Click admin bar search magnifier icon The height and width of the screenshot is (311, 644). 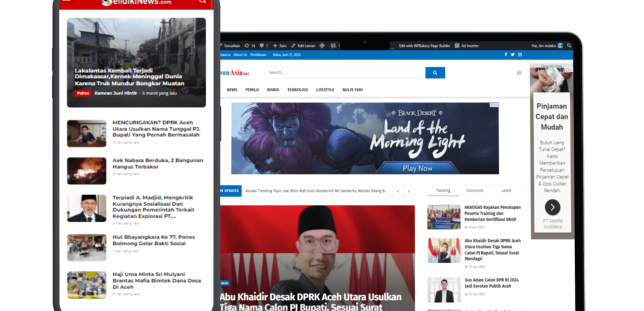[569, 46]
